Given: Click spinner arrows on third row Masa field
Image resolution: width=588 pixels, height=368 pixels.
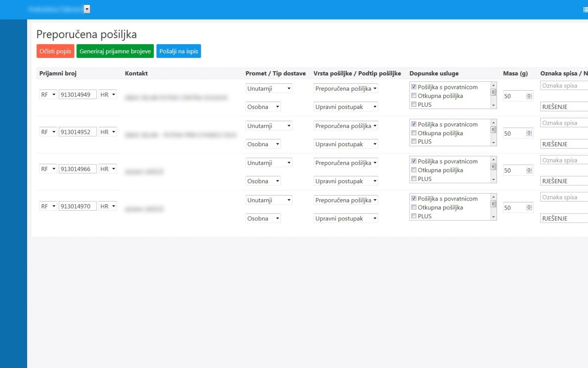Looking at the screenshot, I should 529,171.
